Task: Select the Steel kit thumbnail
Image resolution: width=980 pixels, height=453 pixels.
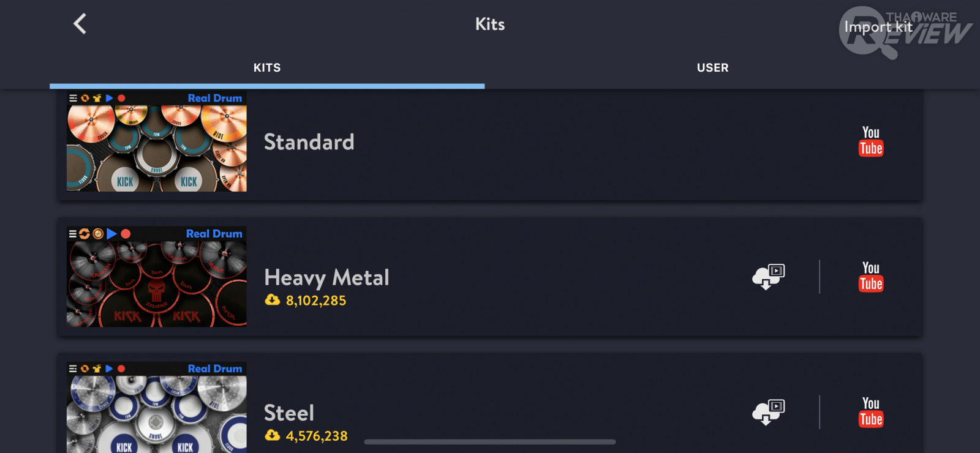Action: pos(157,409)
